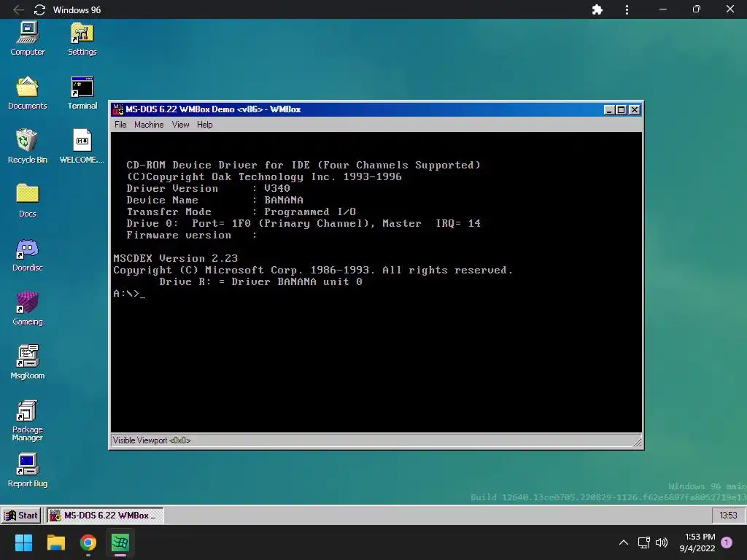Launch the Terminal shortcut
Screen dimensions: 747x560
(82, 93)
